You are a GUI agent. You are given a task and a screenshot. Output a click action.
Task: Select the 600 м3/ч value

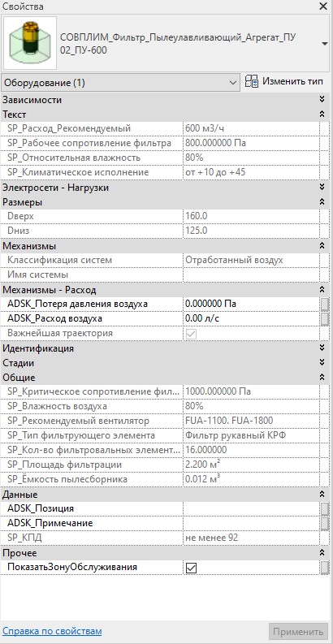(x=205, y=128)
